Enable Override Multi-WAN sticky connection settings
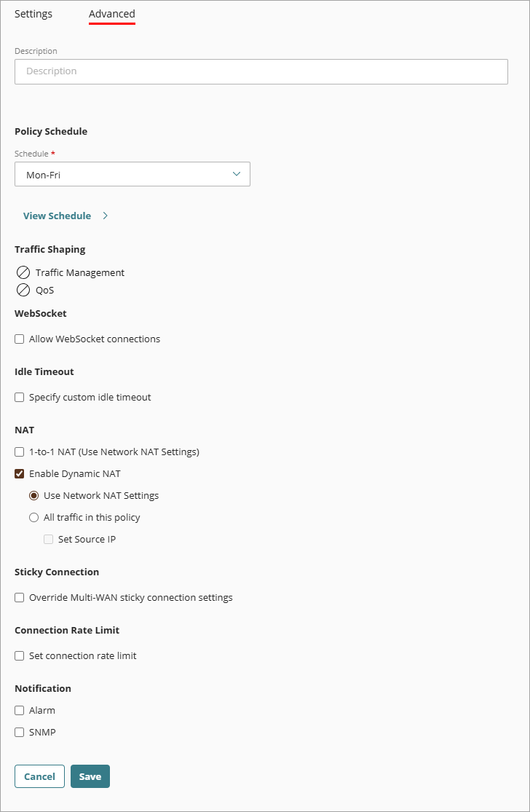This screenshot has width=530, height=812. (x=19, y=597)
